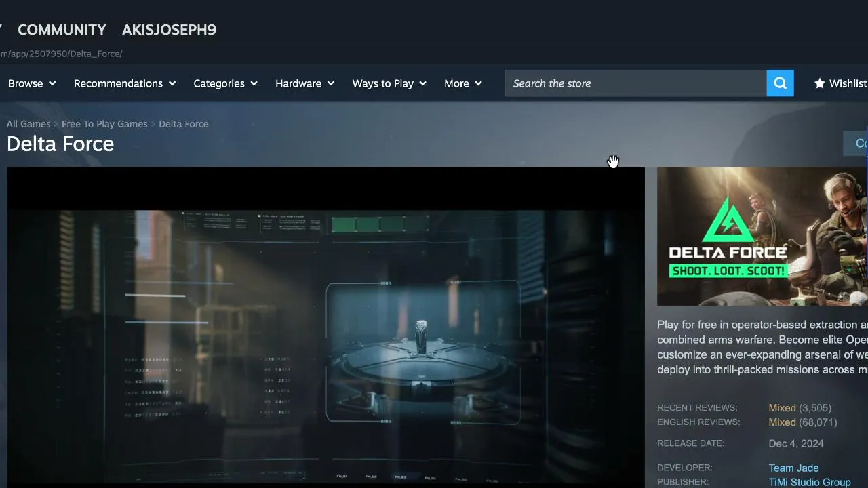Click the Search the store field
Image resolution: width=868 pixels, height=488 pixels.
[635, 83]
